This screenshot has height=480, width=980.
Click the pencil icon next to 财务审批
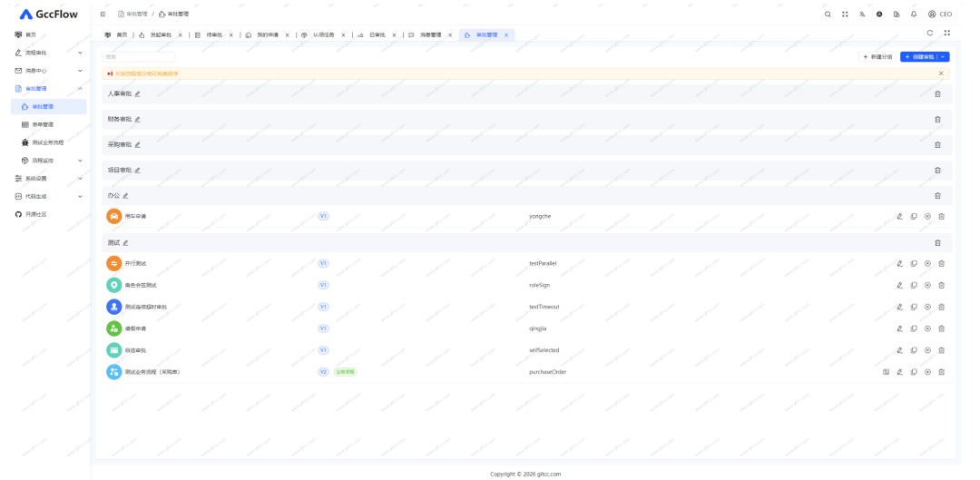[x=138, y=120]
